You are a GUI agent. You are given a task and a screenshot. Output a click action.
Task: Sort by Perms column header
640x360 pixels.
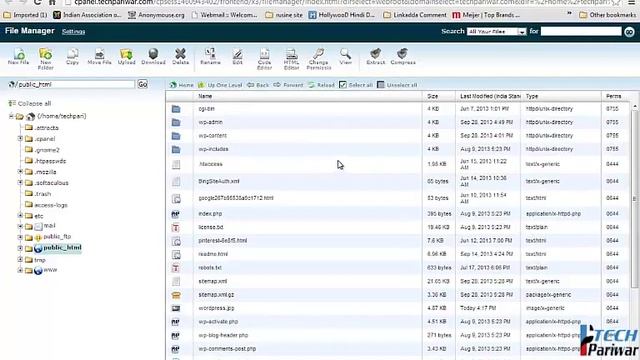(x=613, y=96)
